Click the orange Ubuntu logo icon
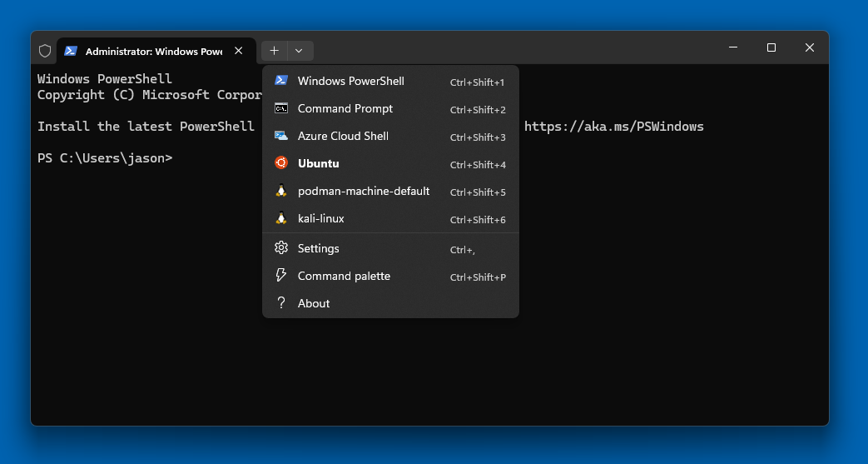Image resolution: width=868 pixels, height=464 pixels. pyautogui.click(x=281, y=163)
